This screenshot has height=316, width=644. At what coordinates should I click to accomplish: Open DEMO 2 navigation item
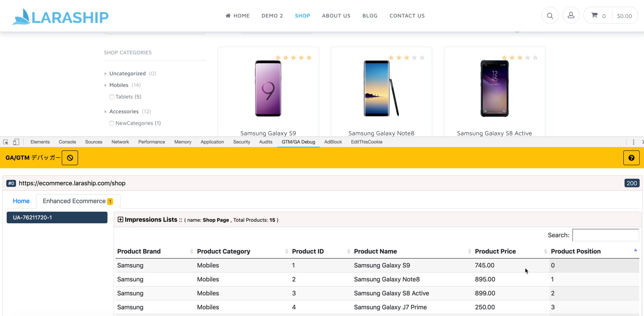click(272, 16)
